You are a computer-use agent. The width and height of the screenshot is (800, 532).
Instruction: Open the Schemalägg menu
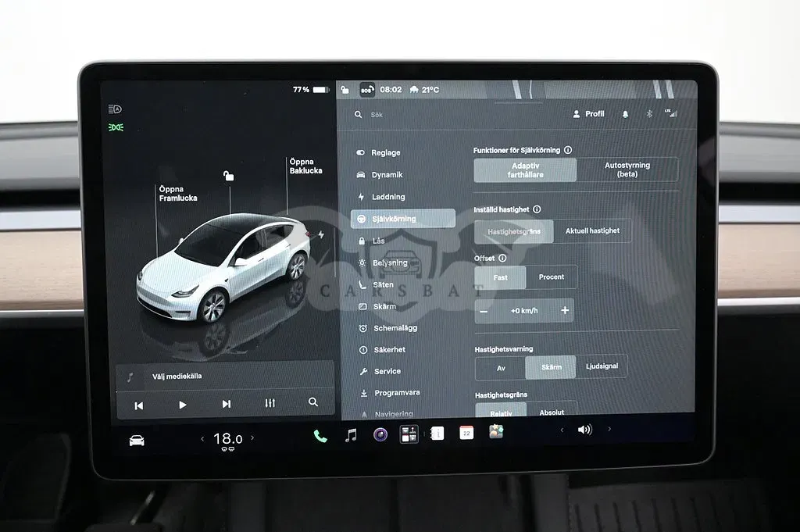(388, 328)
